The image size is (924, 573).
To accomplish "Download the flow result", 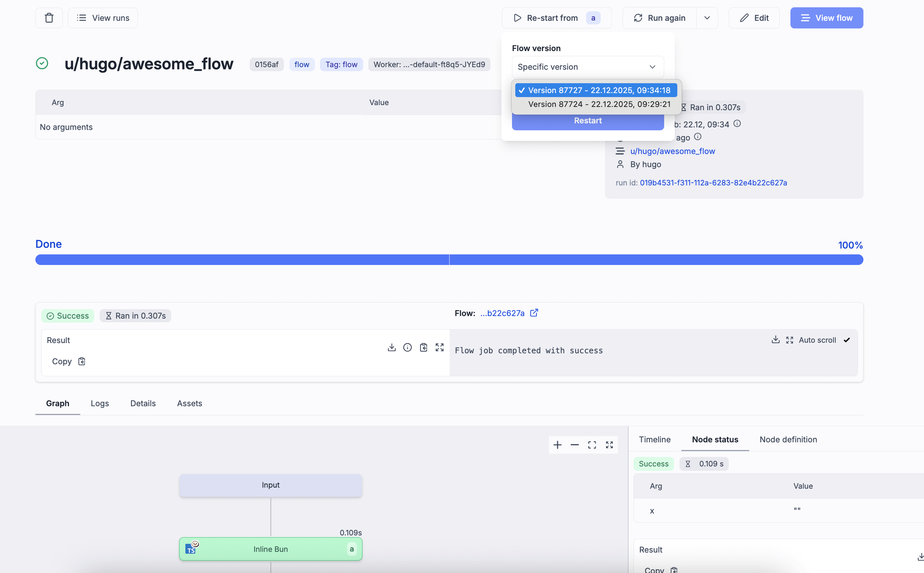I will (391, 347).
